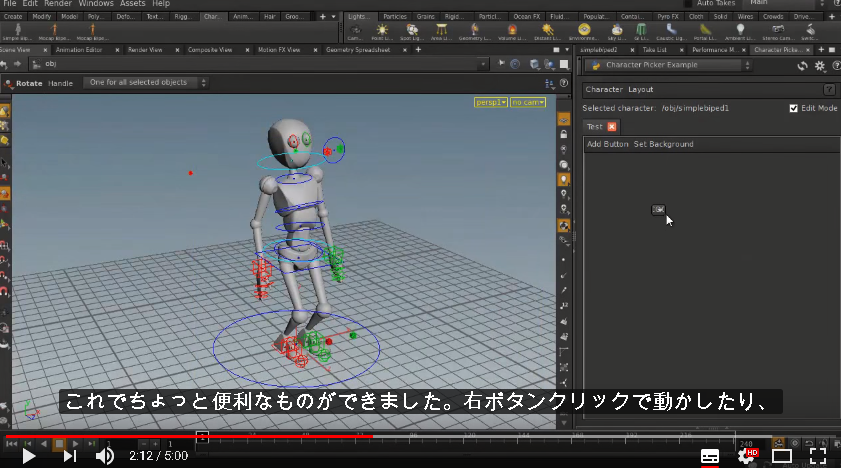Expand the obj path field dropdown arrow

coord(483,64)
